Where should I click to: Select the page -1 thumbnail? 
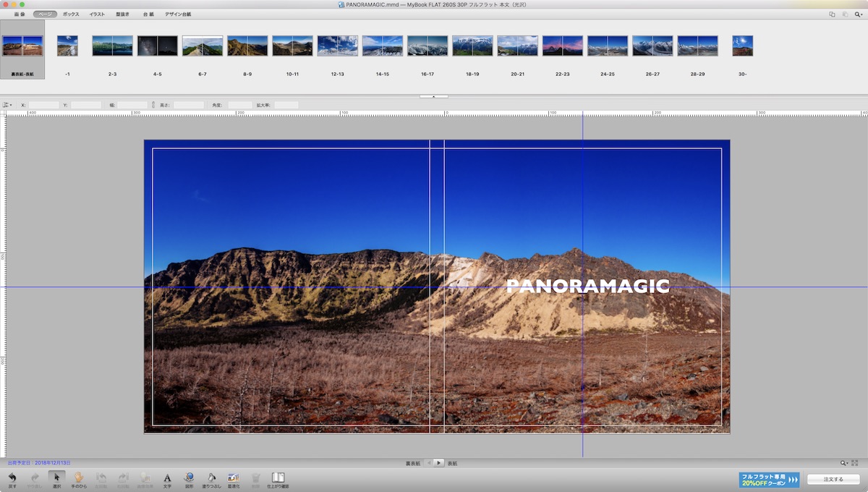point(67,46)
